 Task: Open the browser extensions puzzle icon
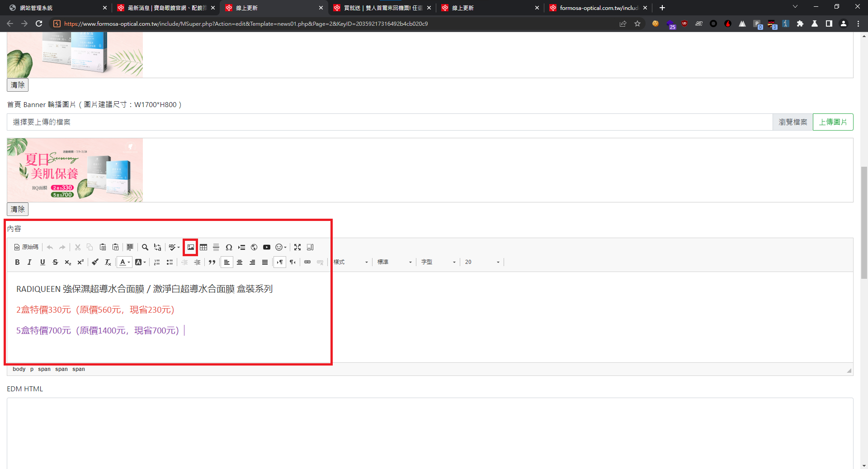(x=800, y=23)
